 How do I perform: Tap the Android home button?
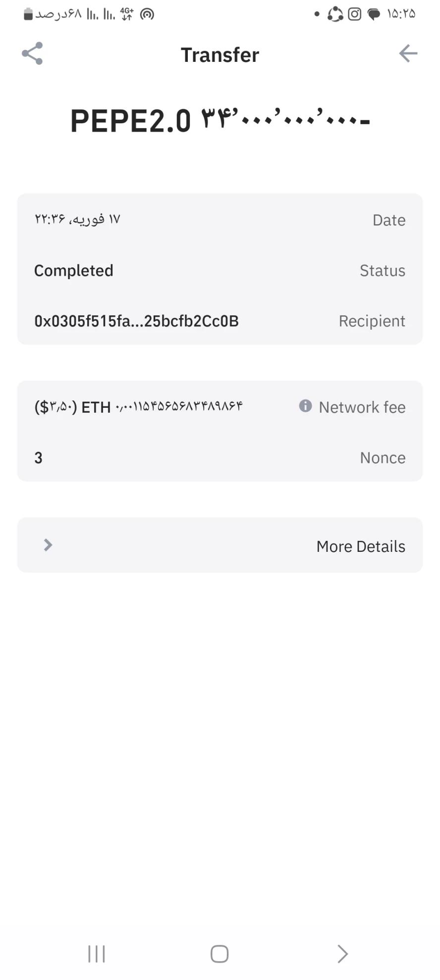pos(220,954)
